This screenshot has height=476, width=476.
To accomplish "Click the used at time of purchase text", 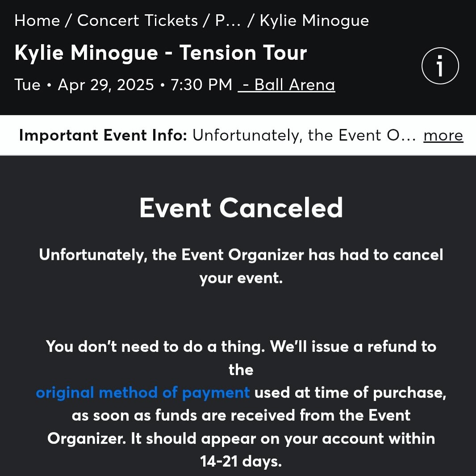I will 351,392.
